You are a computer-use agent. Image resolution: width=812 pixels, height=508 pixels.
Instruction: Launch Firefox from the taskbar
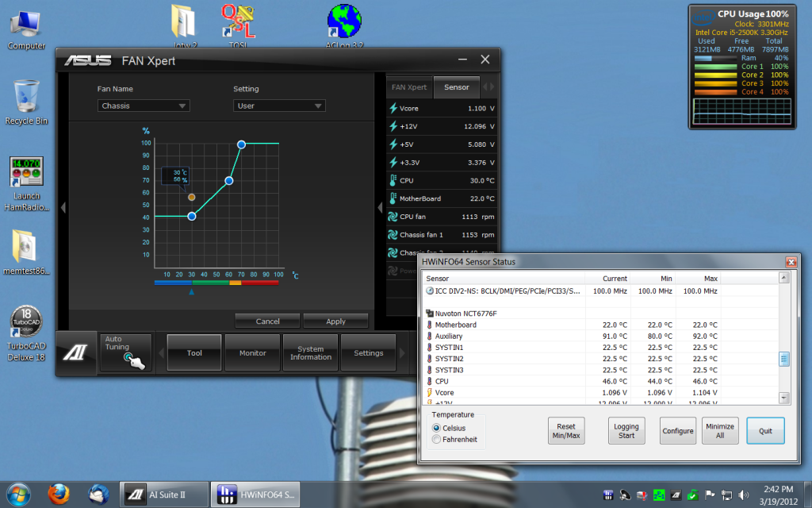(59, 495)
